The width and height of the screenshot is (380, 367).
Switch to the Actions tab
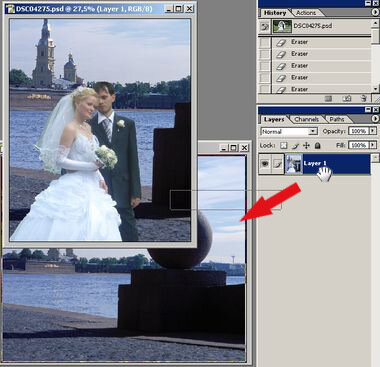(306, 13)
